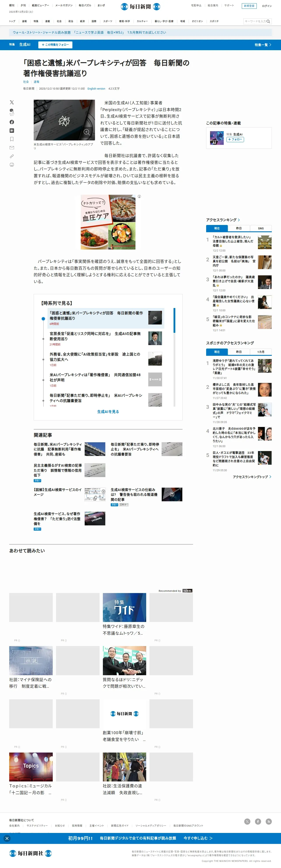281x868 pixels.
Task: Print the article using the printer icon
Action: [12, 165]
